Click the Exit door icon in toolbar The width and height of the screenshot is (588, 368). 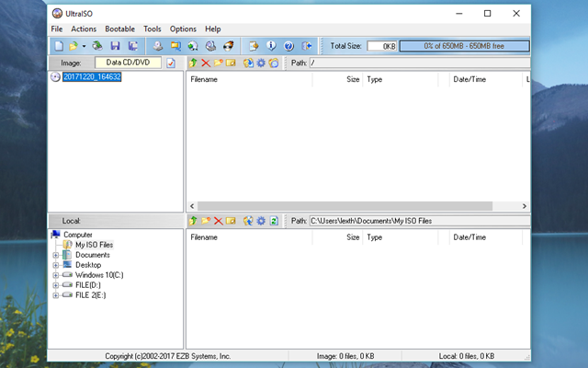pos(306,46)
